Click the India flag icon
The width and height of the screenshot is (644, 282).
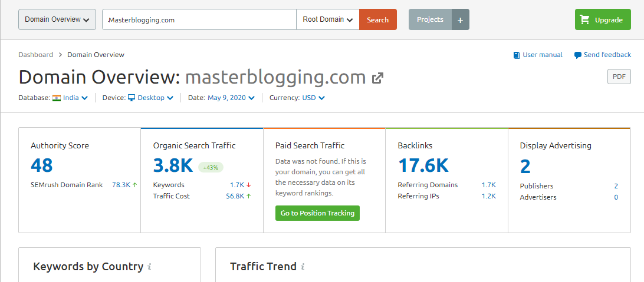pos(57,98)
